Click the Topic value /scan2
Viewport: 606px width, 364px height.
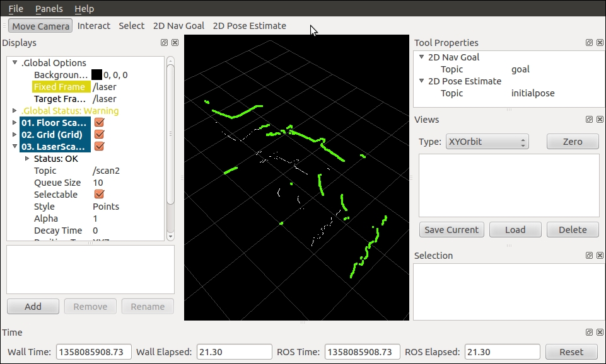point(107,171)
